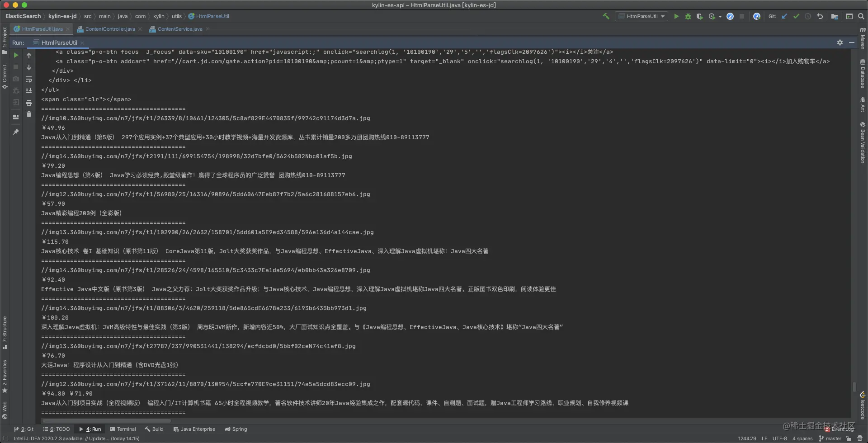868x443 pixels.
Task: Switch to the ContentService.java tab
Action: [x=180, y=29]
